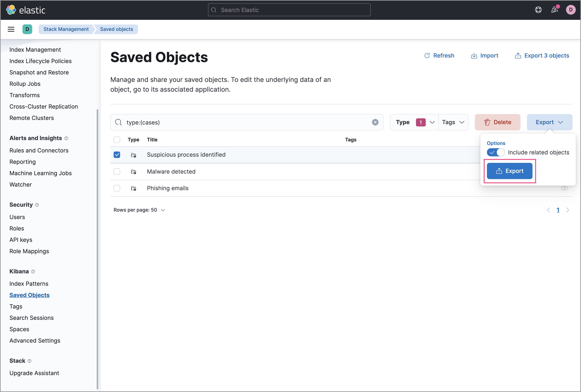Open the Type filter dropdown

point(414,122)
